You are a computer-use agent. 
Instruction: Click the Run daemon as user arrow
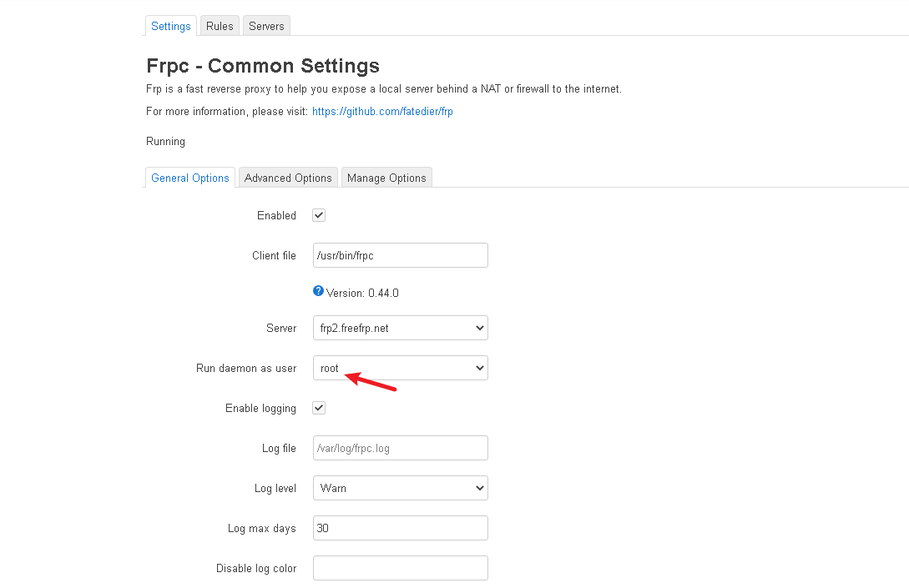pos(479,368)
